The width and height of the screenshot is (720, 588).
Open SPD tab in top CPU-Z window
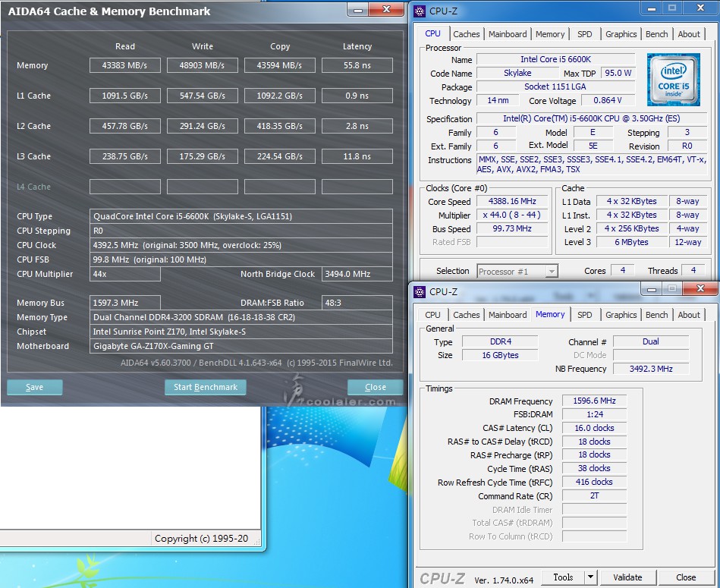tap(584, 34)
